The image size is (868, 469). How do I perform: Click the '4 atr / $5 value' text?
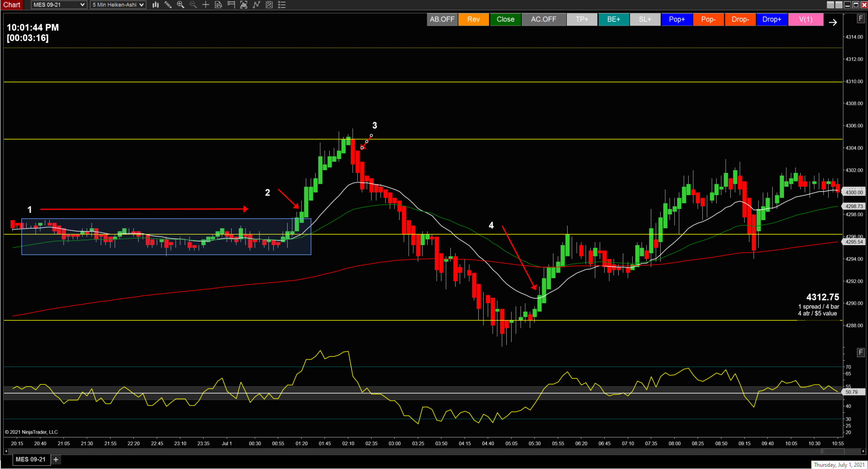817,313
